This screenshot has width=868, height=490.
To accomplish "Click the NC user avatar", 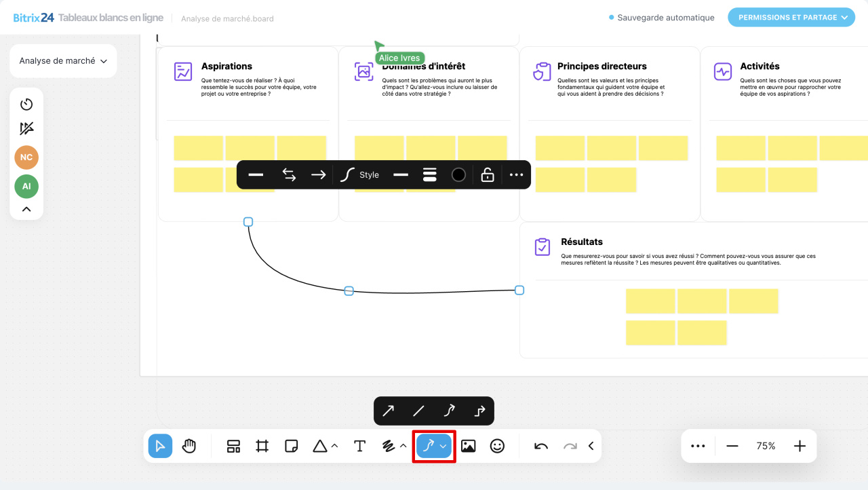I will [x=26, y=157].
